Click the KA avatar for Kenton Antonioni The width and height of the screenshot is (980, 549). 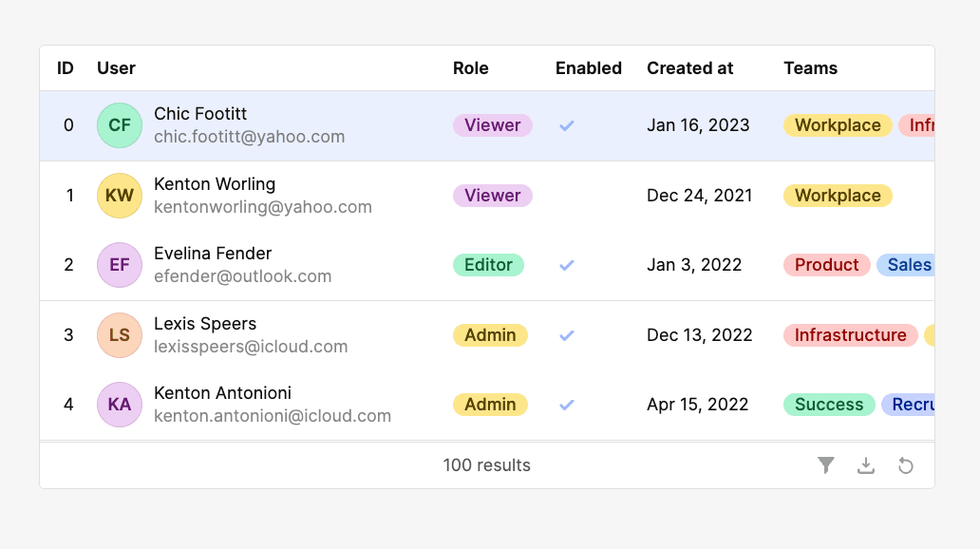click(120, 405)
